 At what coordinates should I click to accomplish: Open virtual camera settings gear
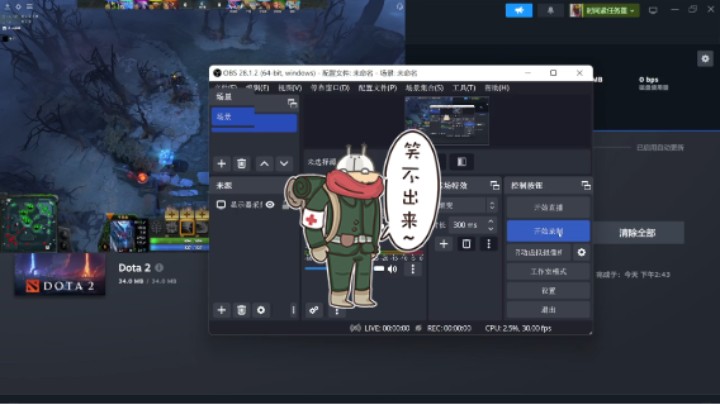point(581,252)
